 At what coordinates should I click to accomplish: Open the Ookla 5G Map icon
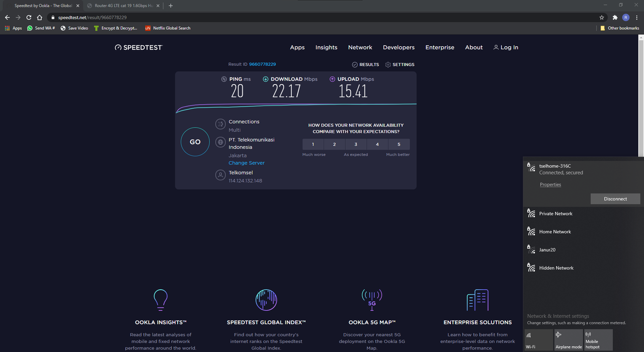pos(372,300)
